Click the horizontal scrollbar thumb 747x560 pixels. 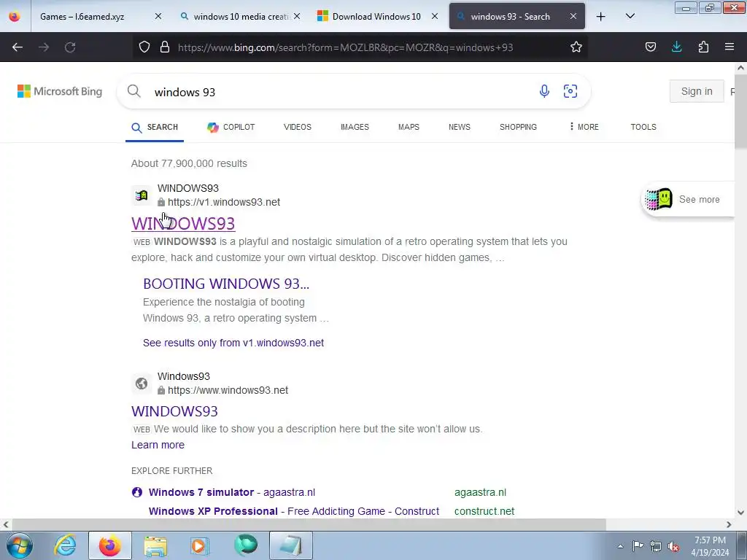click(x=309, y=525)
